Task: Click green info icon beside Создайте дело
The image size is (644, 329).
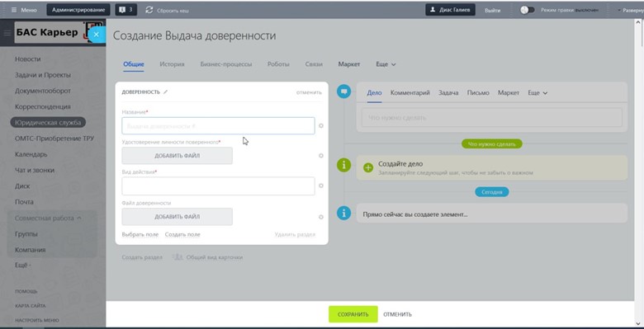Action: 343,165
